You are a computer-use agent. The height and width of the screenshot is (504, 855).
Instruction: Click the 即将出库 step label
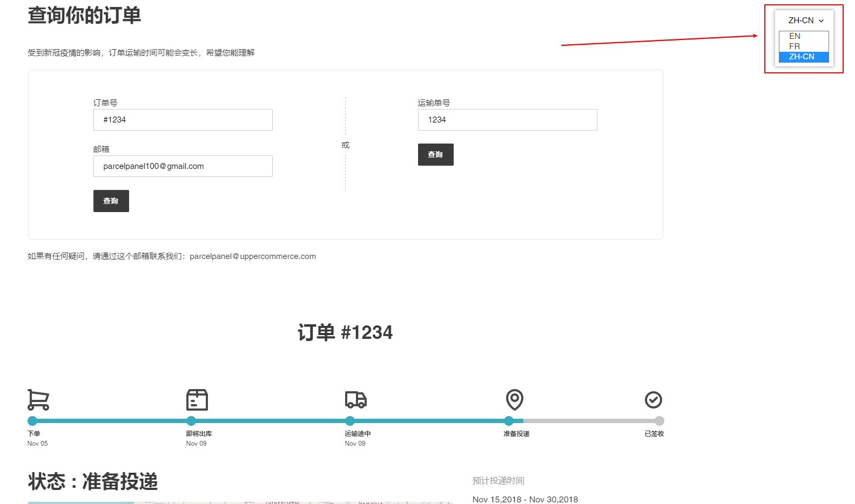click(x=199, y=434)
